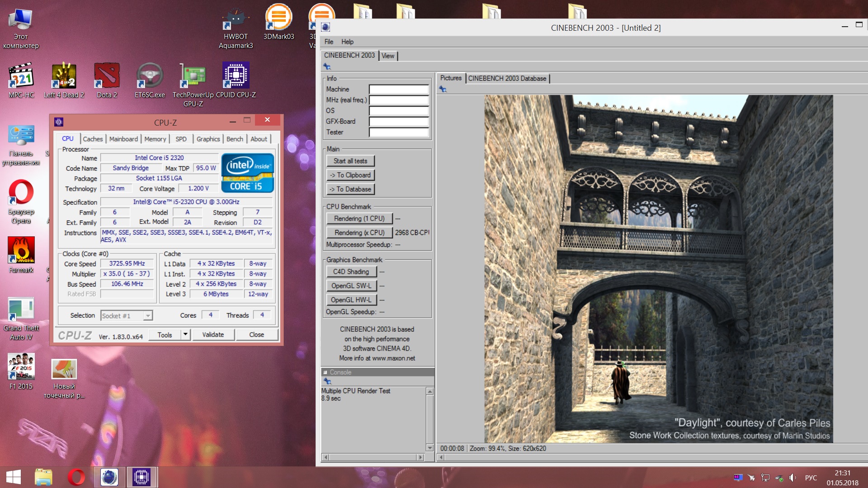Open the Furmark desktop shortcut
The image size is (868, 488).
click(21, 255)
